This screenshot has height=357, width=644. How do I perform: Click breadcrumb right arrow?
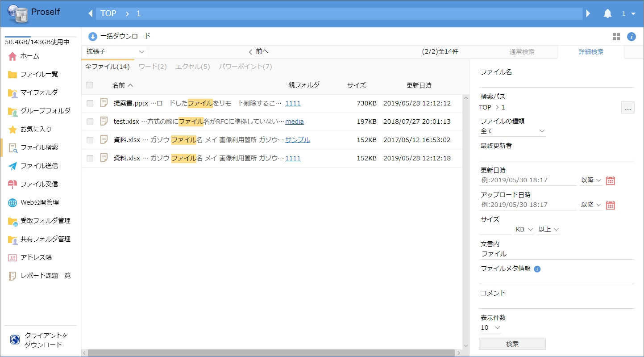pyautogui.click(x=588, y=13)
